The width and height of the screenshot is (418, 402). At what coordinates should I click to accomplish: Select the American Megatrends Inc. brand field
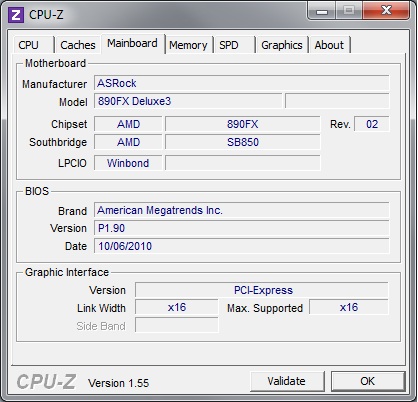tap(242, 210)
